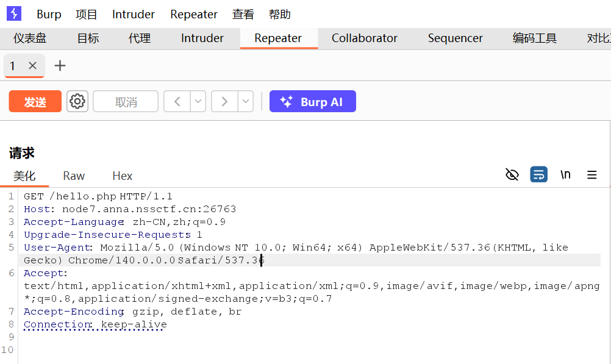Expand the forward history dropdown arrow

pyautogui.click(x=245, y=101)
